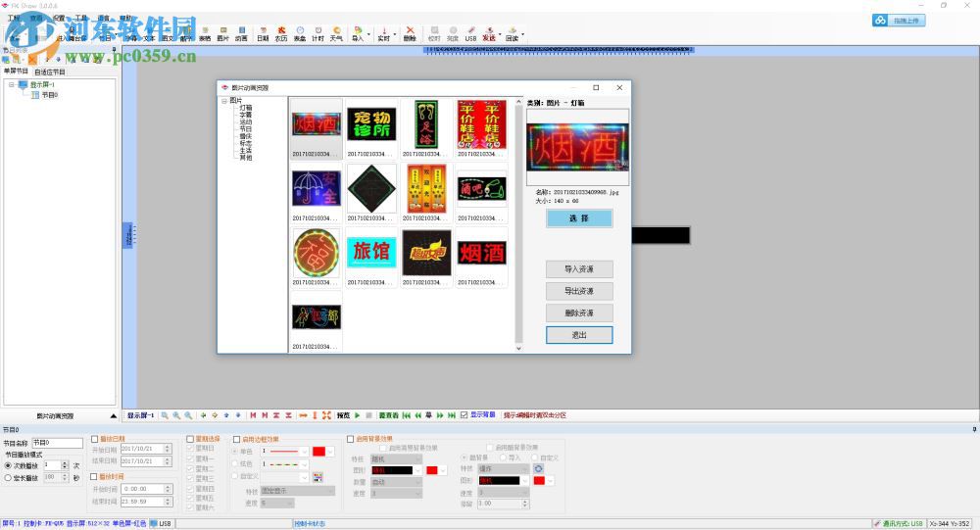
Task: Click the 删除资源 button
Action: tap(579, 313)
